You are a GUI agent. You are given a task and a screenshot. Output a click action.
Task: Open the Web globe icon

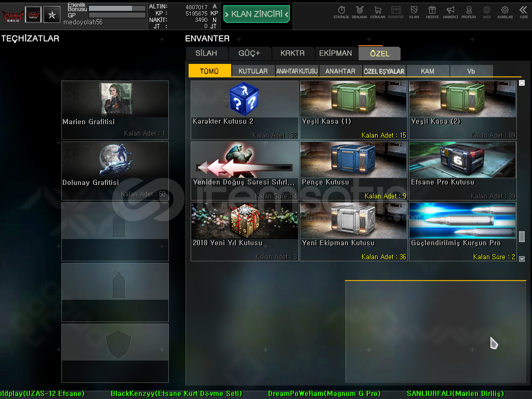pyautogui.click(x=487, y=12)
